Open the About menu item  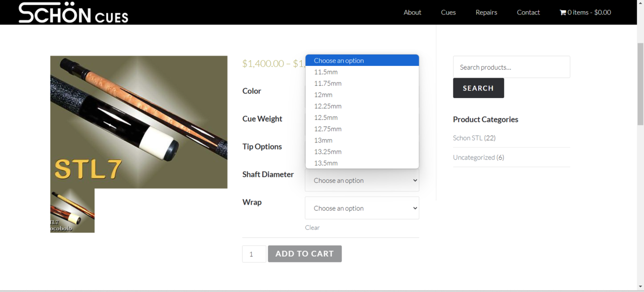[x=412, y=12]
